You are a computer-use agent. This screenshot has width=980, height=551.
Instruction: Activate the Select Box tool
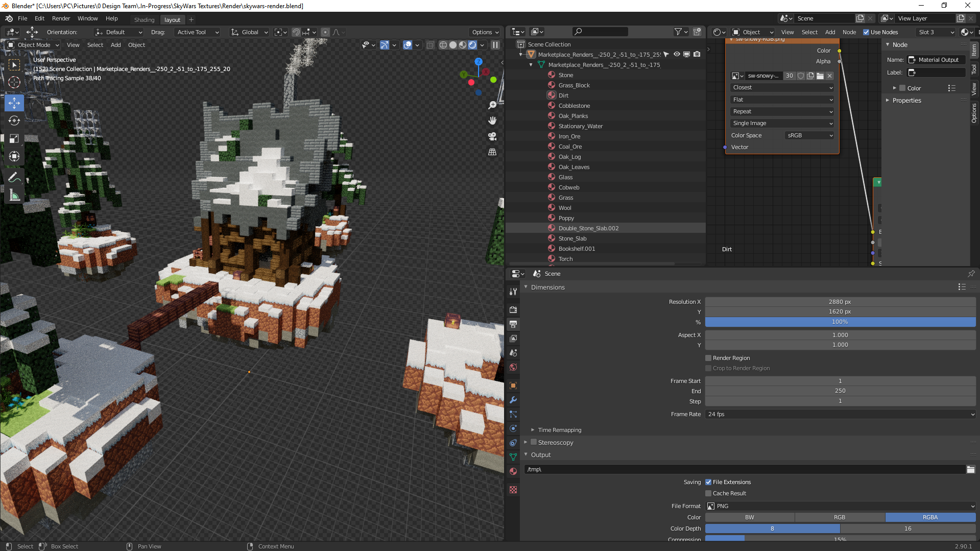pyautogui.click(x=14, y=65)
